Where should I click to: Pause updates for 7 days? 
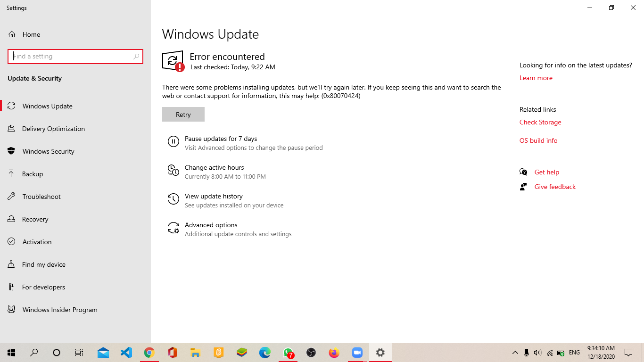click(x=245, y=143)
